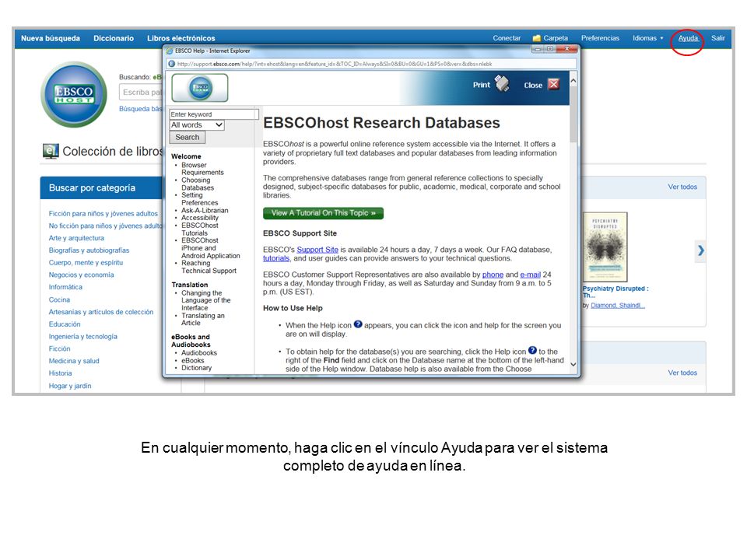Click the Help window scrollbar down arrow
The height and width of the screenshot is (560, 747).
(x=573, y=365)
